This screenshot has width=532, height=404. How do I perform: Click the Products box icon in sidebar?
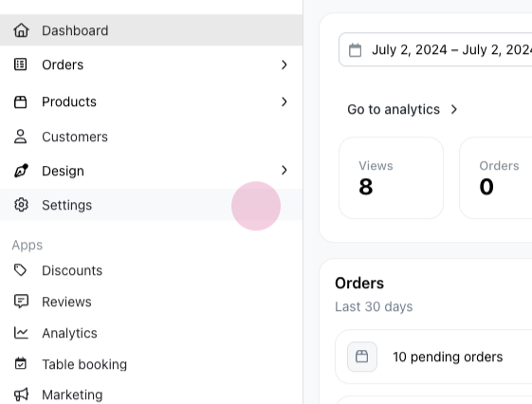[20, 101]
